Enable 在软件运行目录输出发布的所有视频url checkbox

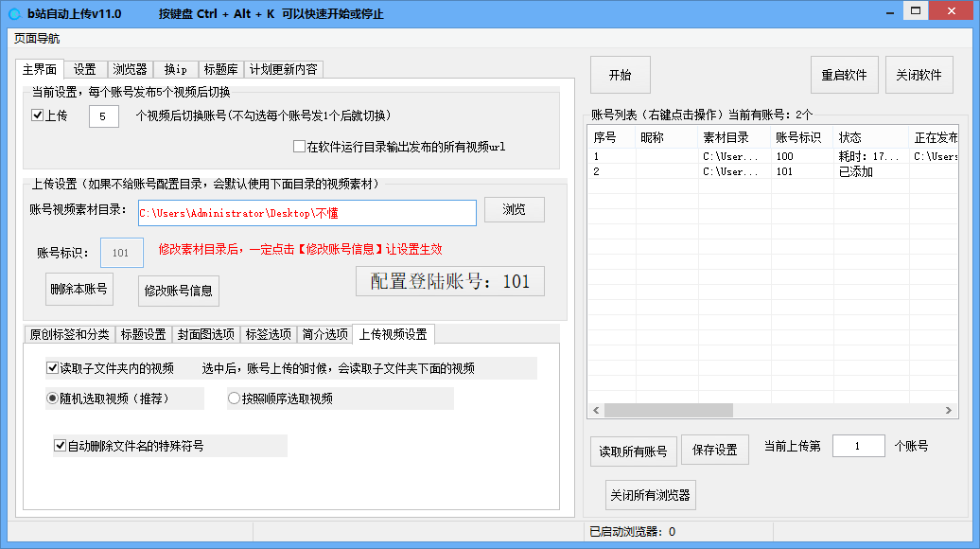point(299,147)
